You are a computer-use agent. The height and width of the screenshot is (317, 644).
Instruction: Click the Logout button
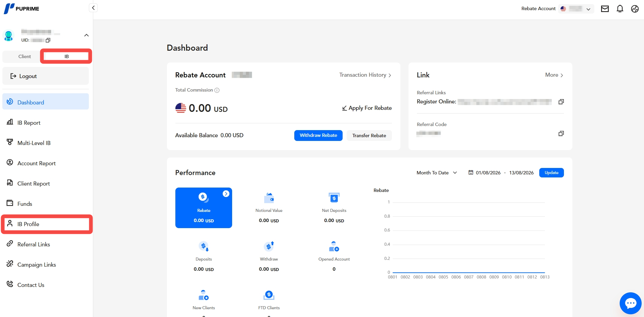[46, 76]
